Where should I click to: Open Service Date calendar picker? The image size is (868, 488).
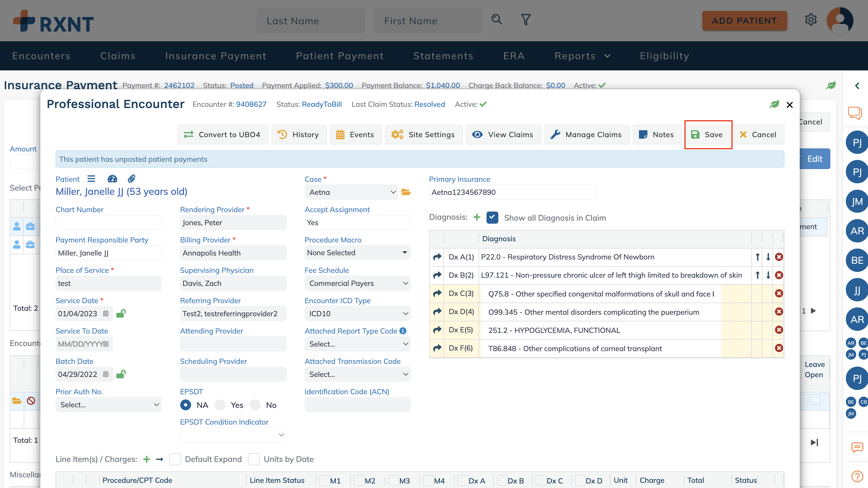pos(106,313)
